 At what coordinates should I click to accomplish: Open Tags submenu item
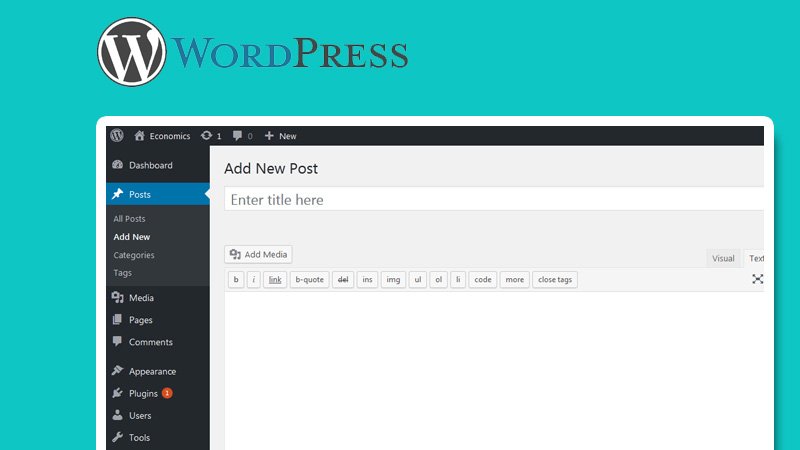pos(122,272)
